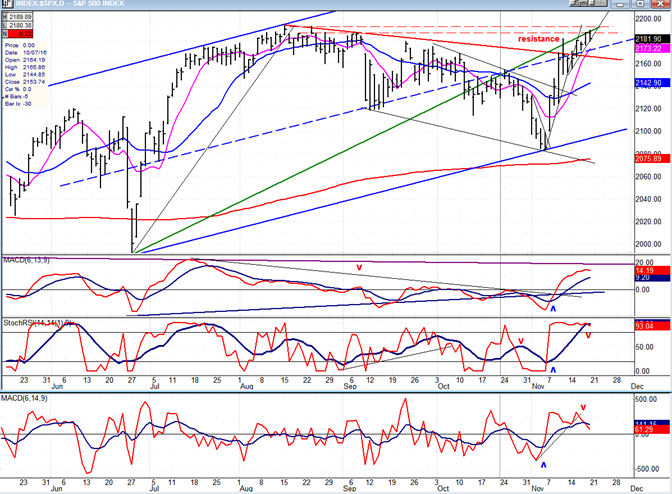This screenshot has height=494, width=672.
Task: Click red v sell marker in MACD(6,13,9) panel
Action: click(x=359, y=267)
